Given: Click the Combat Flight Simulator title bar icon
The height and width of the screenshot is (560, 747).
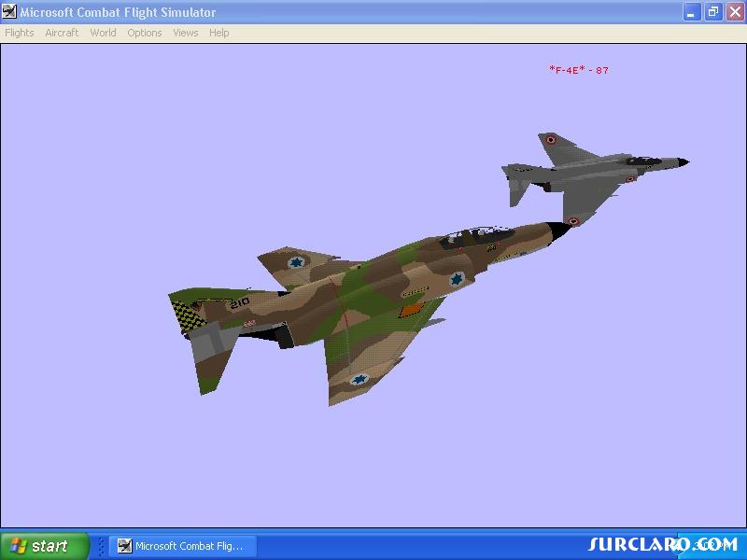Looking at the screenshot, I should pos(8,11).
